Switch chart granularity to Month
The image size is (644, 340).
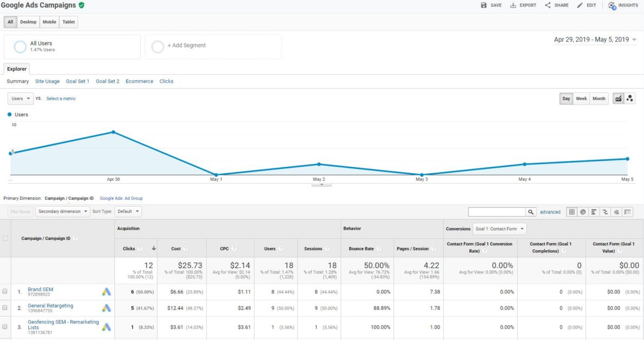[x=599, y=99]
